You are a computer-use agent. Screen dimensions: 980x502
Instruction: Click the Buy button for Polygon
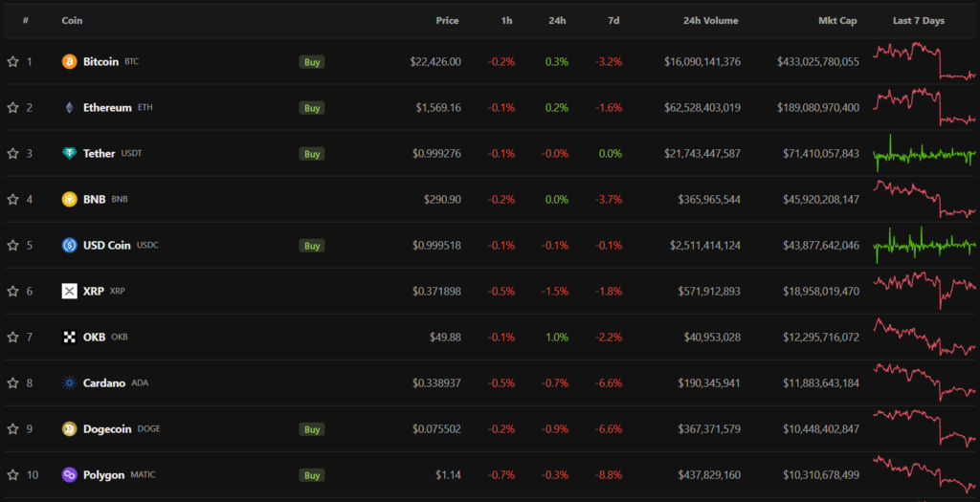pos(312,475)
